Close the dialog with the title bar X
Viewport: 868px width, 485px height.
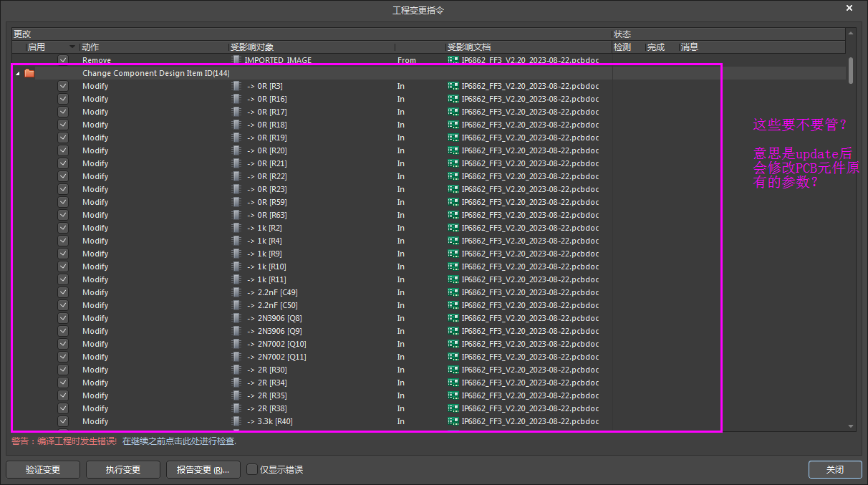pos(849,9)
